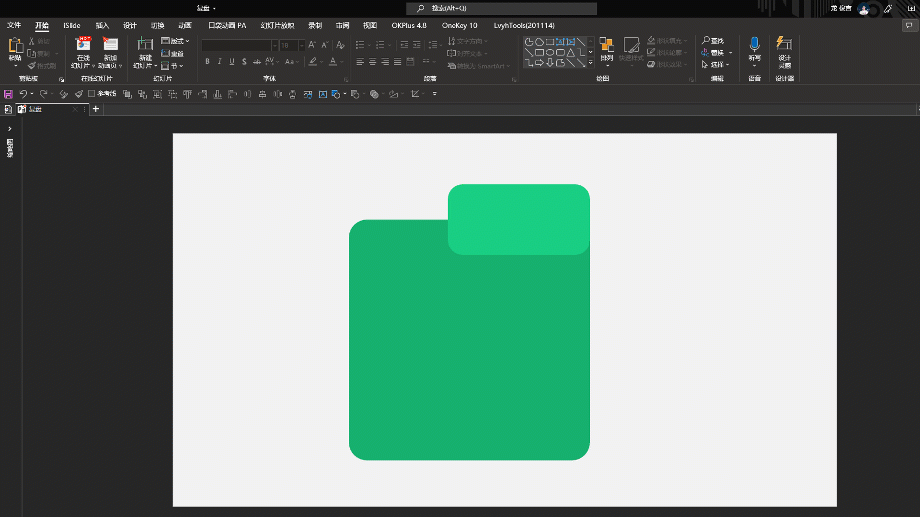
Task: Switch to the iSlide tab
Action: pos(72,26)
